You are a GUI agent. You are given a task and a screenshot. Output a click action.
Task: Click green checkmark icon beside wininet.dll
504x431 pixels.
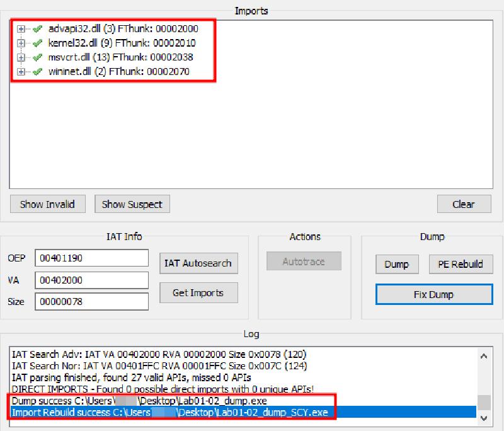click(x=38, y=72)
